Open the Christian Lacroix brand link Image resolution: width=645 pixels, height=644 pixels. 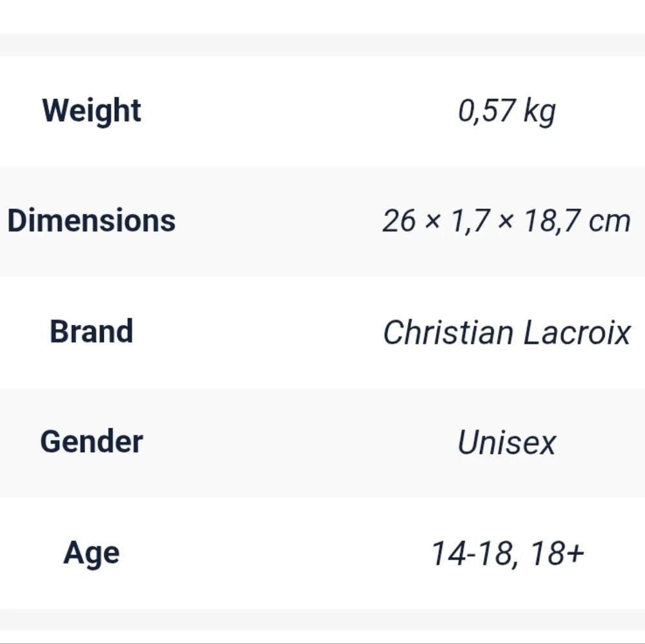507,332
